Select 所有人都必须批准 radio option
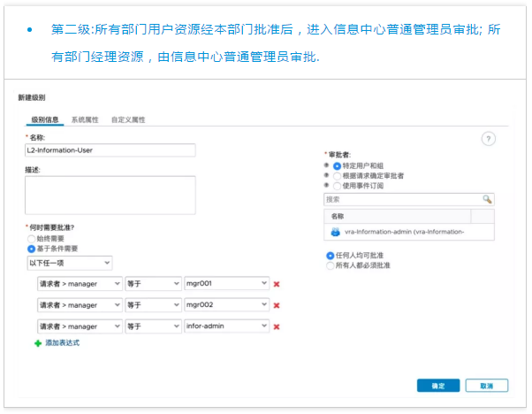532x414 pixels. pyautogui.click(x=331, y=264)
